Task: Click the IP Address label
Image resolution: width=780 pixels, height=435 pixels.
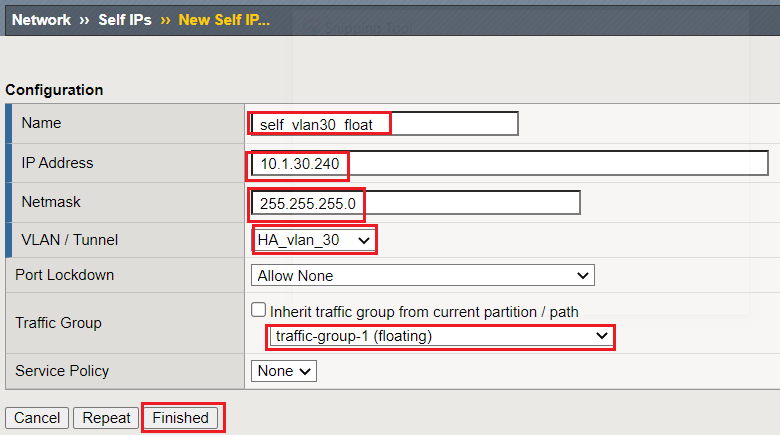Action: pos(57,163)
